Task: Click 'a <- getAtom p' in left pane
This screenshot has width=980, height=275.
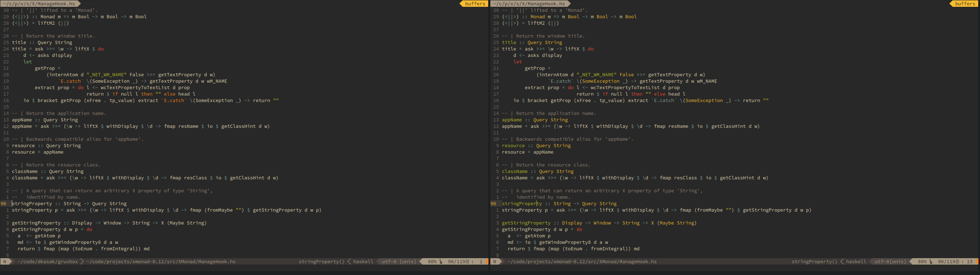Action: click(39, 236)
